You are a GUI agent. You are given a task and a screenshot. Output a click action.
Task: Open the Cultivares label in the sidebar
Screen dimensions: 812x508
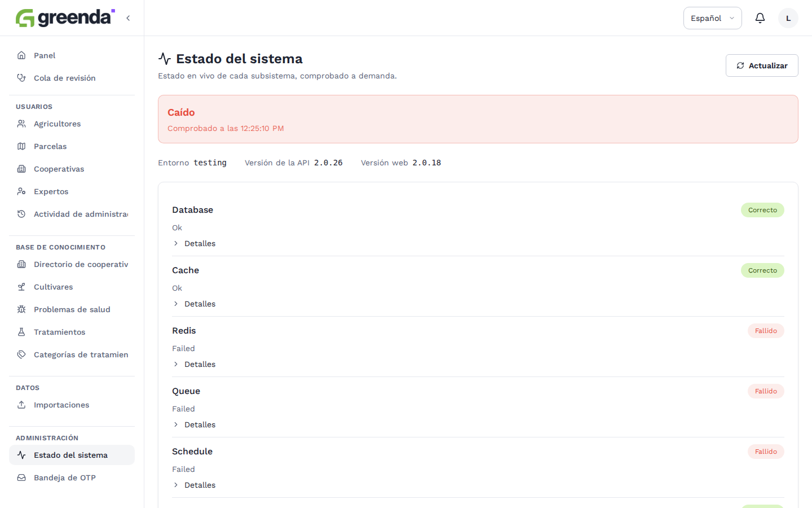[54, 287]
